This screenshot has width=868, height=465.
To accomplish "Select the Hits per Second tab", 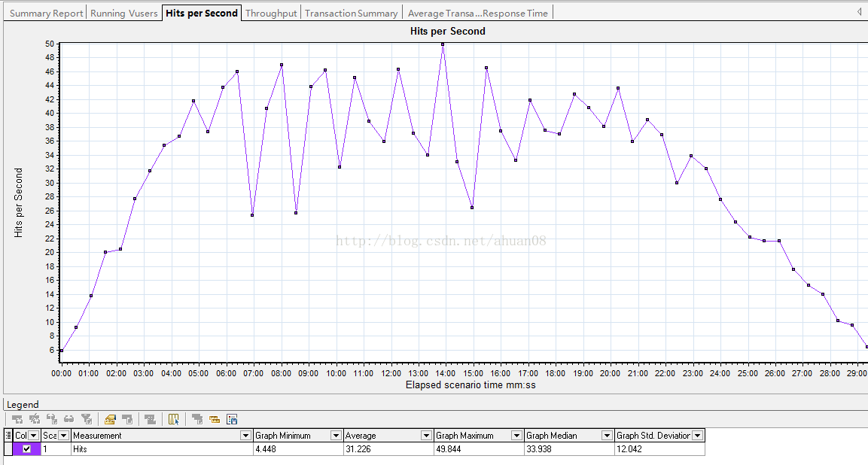I will point(202,13).
